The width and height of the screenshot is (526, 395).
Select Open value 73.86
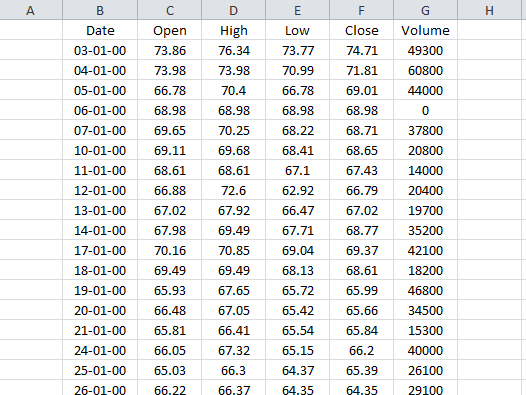pos(169,50)
